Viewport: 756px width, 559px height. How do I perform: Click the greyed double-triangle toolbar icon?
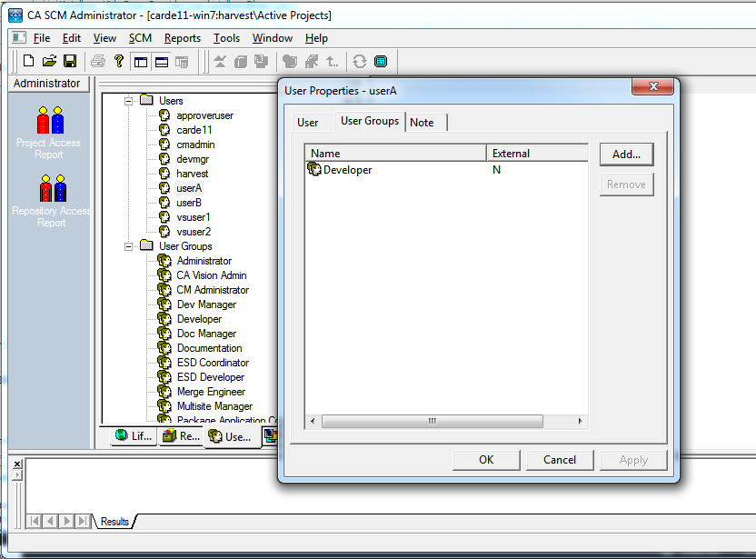[x=220, y=61]
